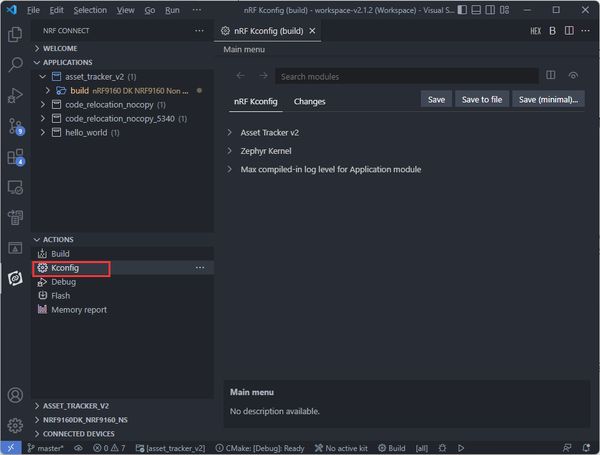Toggle visibility eye beside search box
The height and width of the screenshot is (455, 600).
(x=573, y=76)
